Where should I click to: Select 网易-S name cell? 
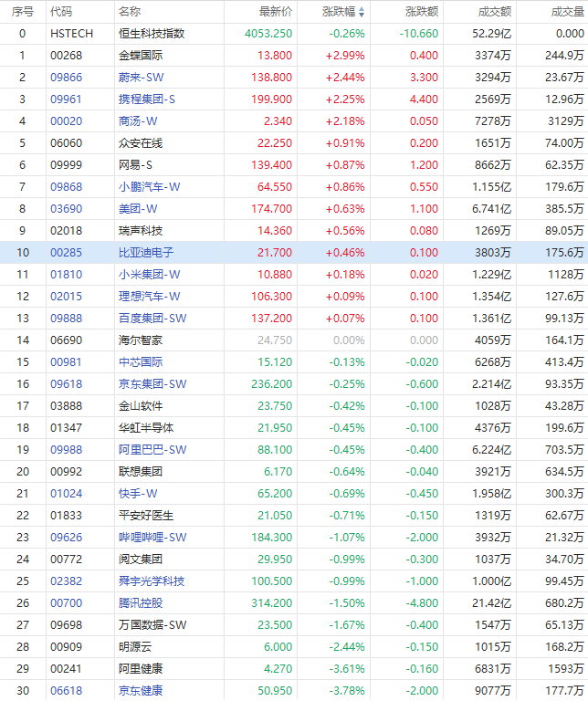(135, 165)
